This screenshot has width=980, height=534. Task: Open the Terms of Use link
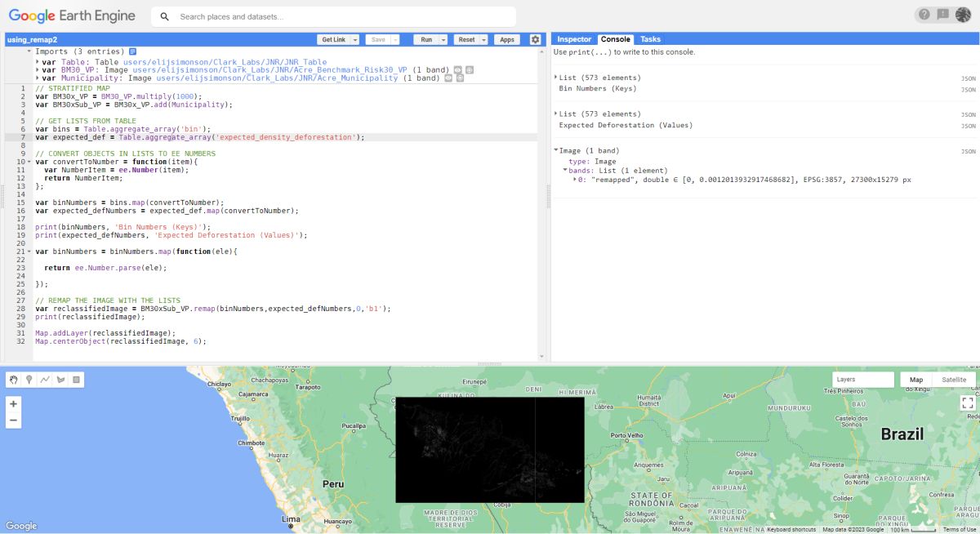(960, 529)
